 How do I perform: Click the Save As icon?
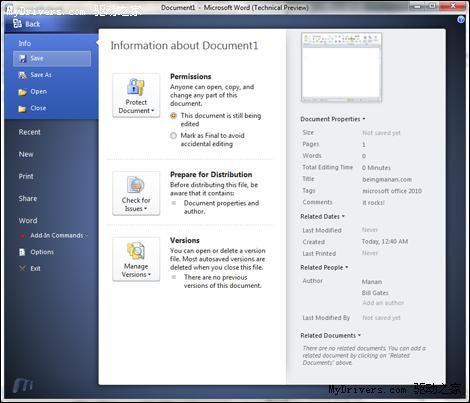pos(22,75)
